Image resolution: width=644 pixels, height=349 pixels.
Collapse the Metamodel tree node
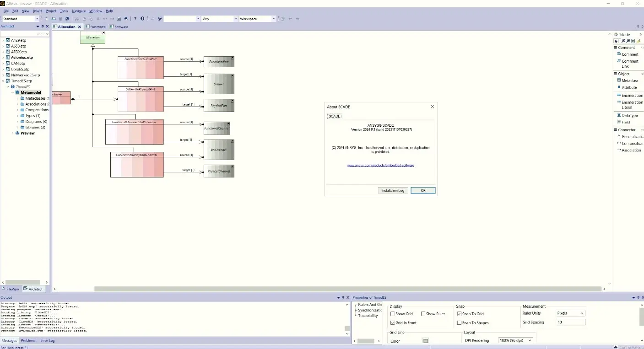click(13, 92)
